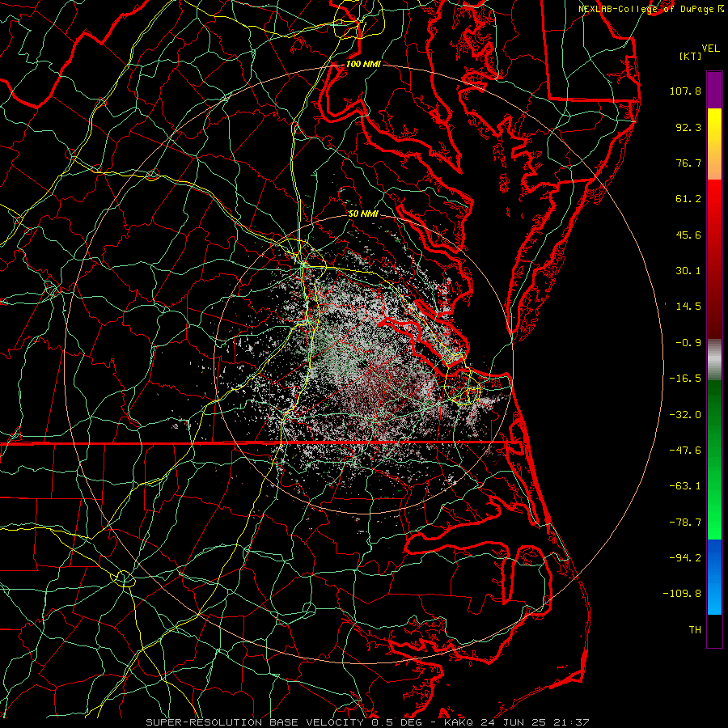Click the -47.6 legend value
This screenshot has height=728, width=728.
pyautogui.click(x=685, y=451)
